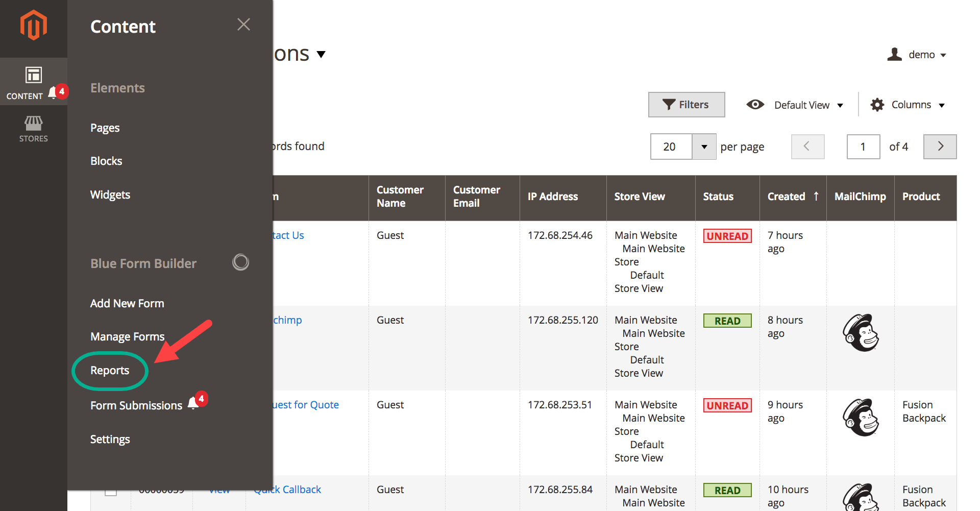Click Guest in the Contact Us row
This screenshot has height=511, width=980.
pos(390,235)
